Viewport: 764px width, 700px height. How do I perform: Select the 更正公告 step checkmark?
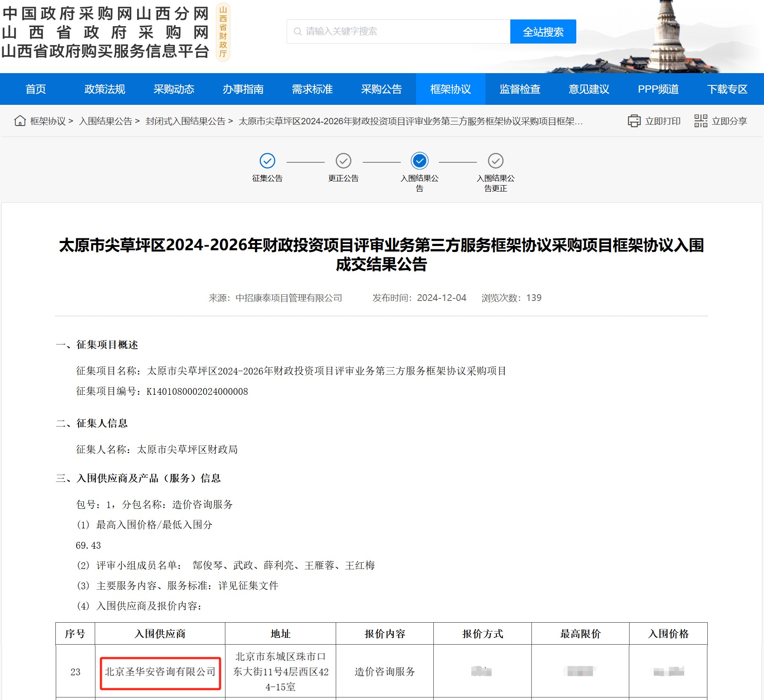point(343,161)
